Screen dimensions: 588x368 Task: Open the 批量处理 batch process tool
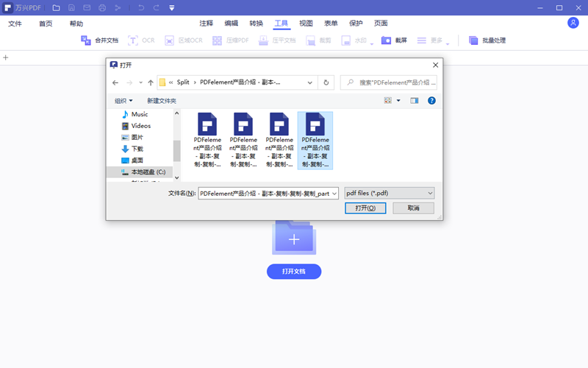[474, 40]
